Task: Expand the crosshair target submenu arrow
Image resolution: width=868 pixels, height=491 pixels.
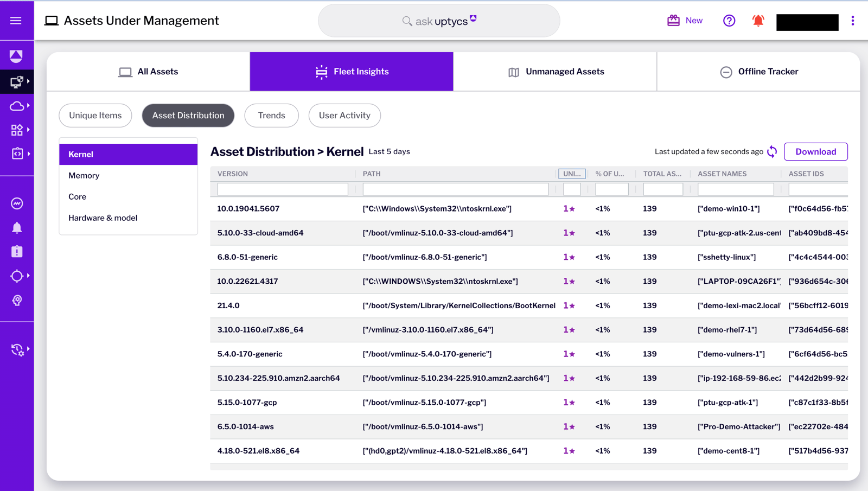Action: point(28,276)
